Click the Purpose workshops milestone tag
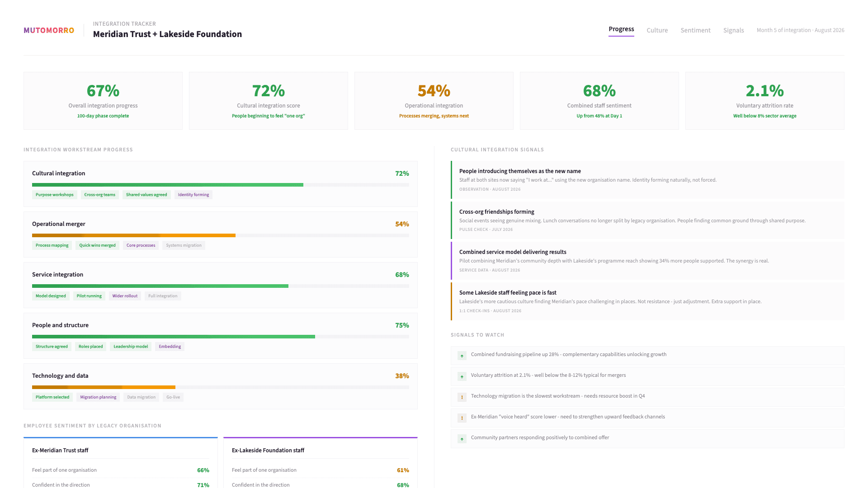Screen dimensions: 868x488 pos(54,195)
